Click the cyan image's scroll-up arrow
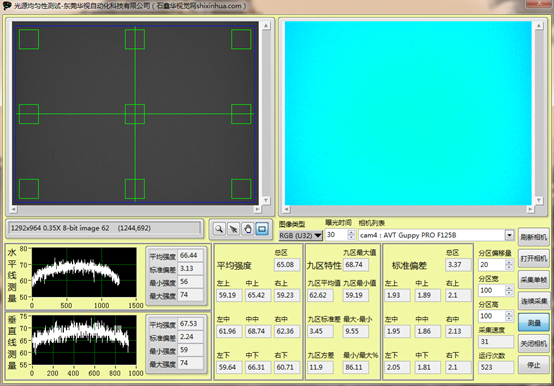Viewport: 554px width, 386px height. point(539,25)
